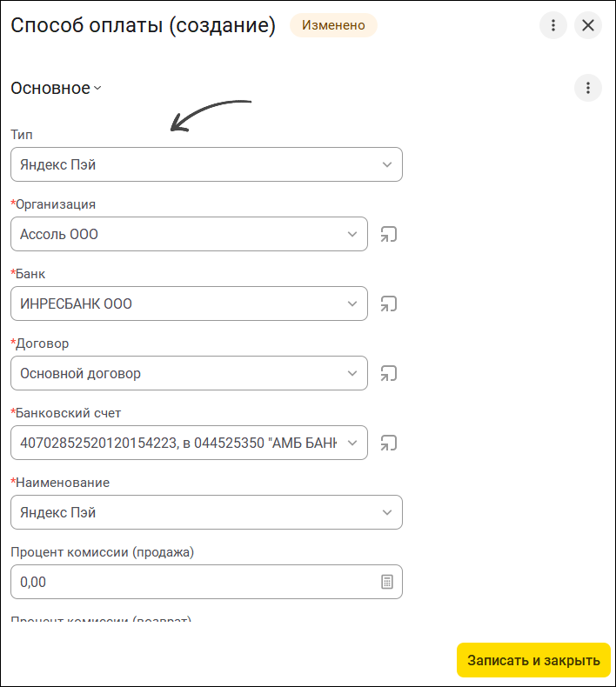Expand the Банк dropdown arrow
The image size is (616, 687).
[x=352, y=303]
